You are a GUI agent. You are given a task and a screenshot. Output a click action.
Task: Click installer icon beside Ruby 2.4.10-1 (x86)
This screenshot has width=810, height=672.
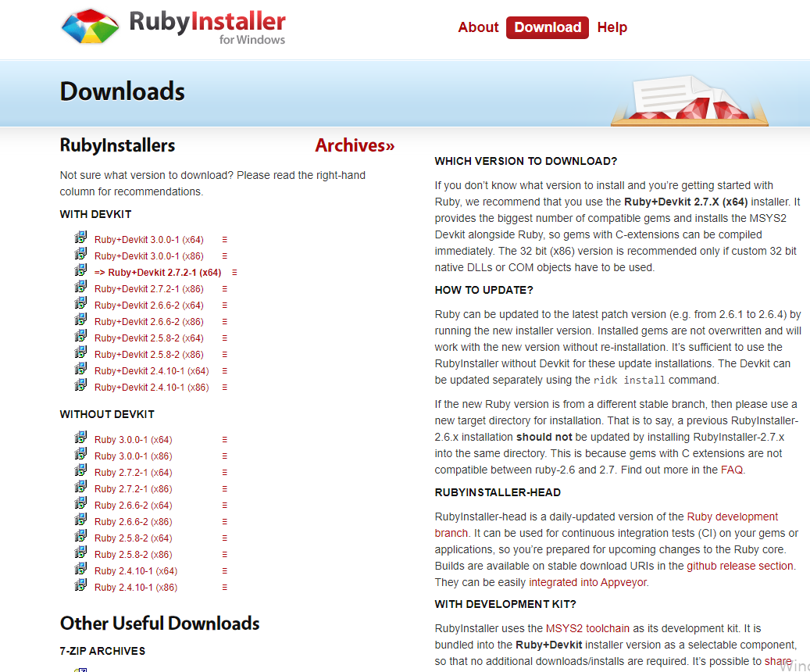click(x=80, y=585)
